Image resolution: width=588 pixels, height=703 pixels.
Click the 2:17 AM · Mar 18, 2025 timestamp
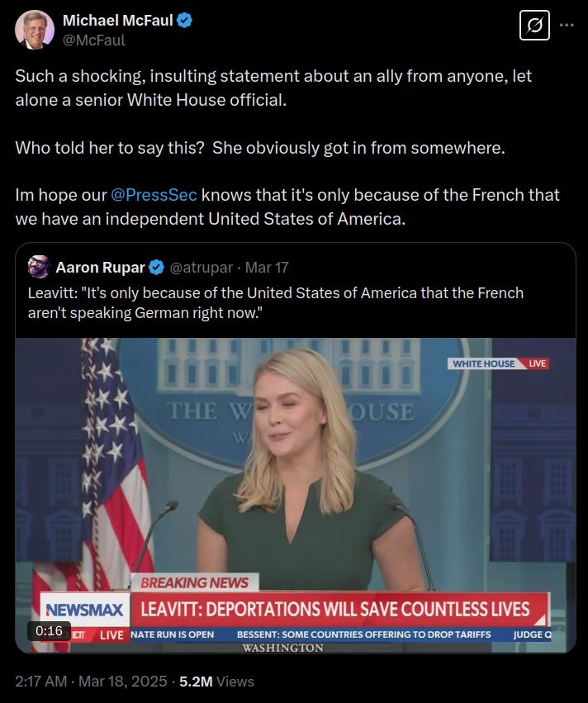click(91, 682)
